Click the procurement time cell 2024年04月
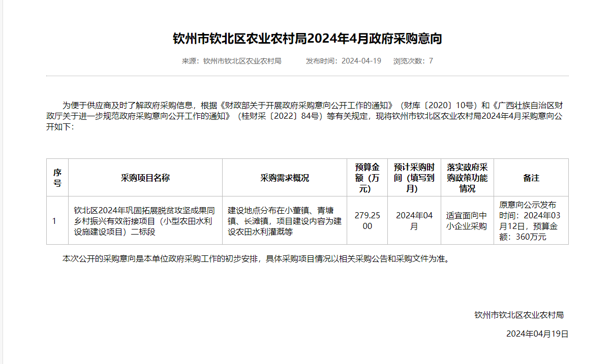This screenshot has width=612, height=364. click(414, 221)
